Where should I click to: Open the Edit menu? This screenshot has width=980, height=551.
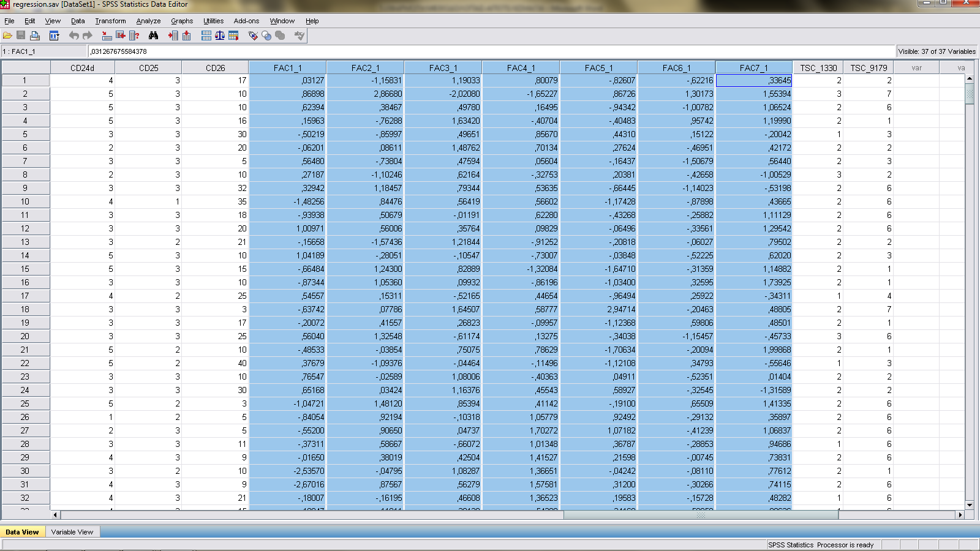29,21
